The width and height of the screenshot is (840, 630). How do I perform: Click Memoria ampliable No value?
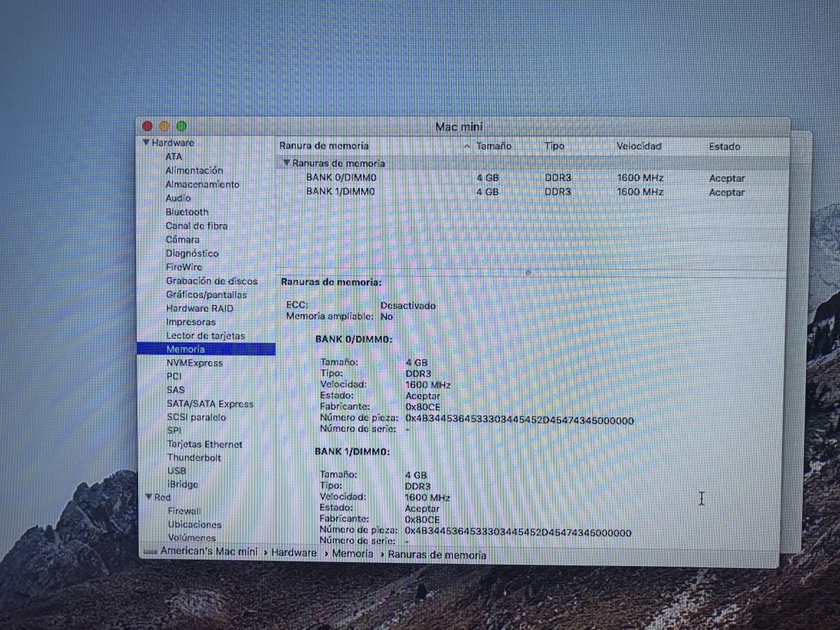386,317
